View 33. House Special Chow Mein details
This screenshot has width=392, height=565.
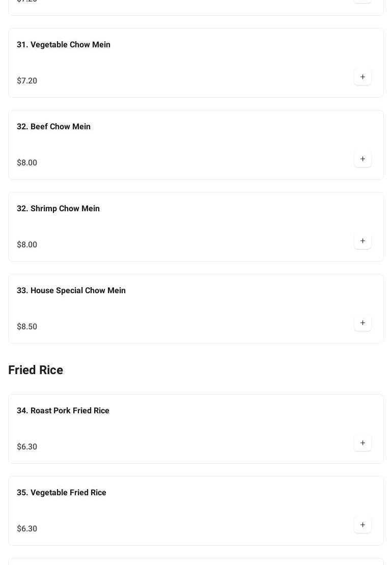[x=71, y=291]
